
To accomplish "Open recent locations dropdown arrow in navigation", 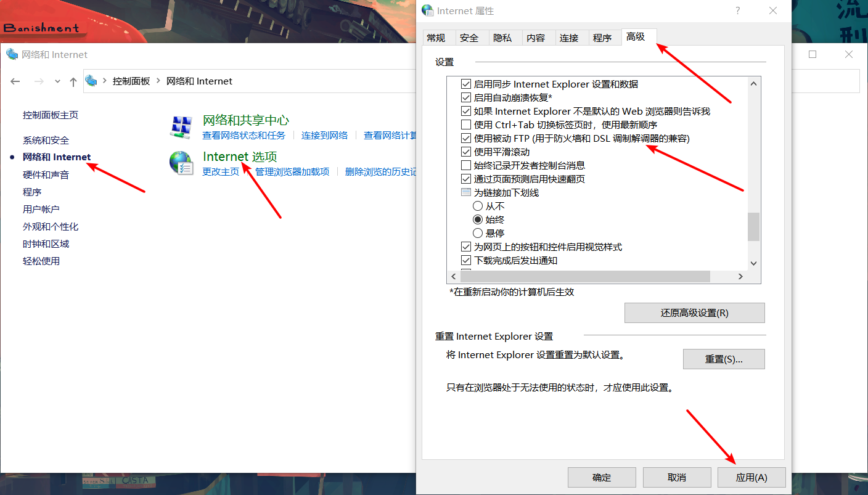I will point(57,81).
